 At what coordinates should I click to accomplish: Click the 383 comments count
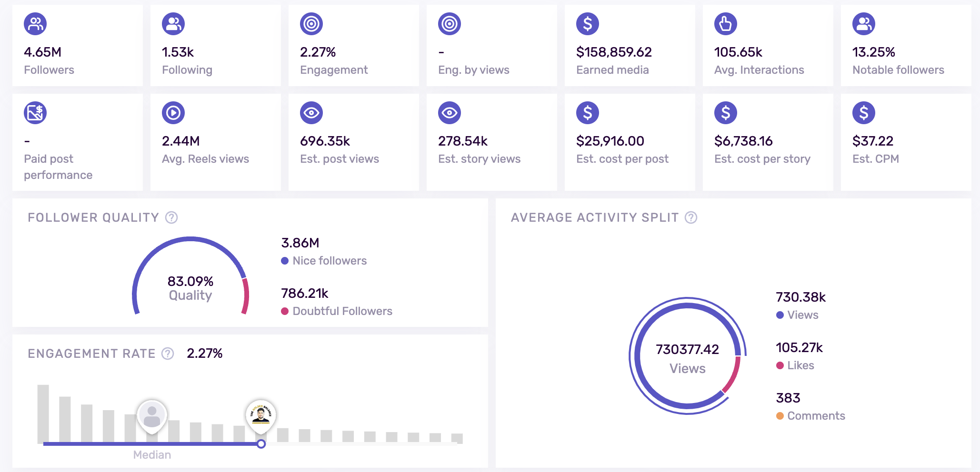coord(788,398)
